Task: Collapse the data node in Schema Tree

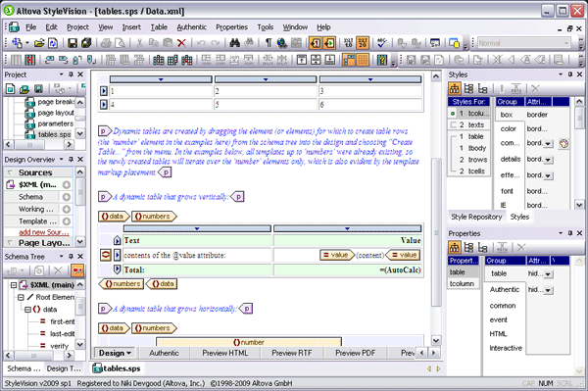Action: coord(27,310)
